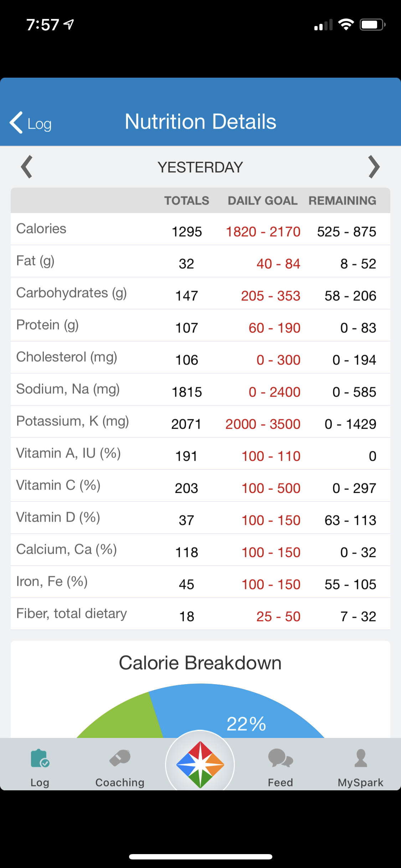
Task: Select the Protein (g) row
Action: tap(200, 325)
